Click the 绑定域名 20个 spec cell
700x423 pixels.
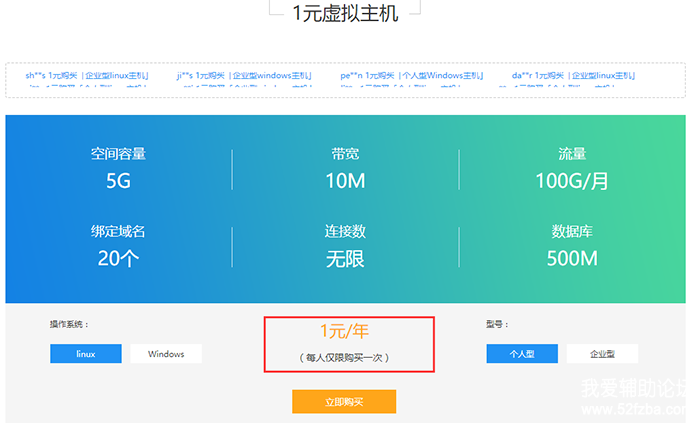[x=118, y=245]
